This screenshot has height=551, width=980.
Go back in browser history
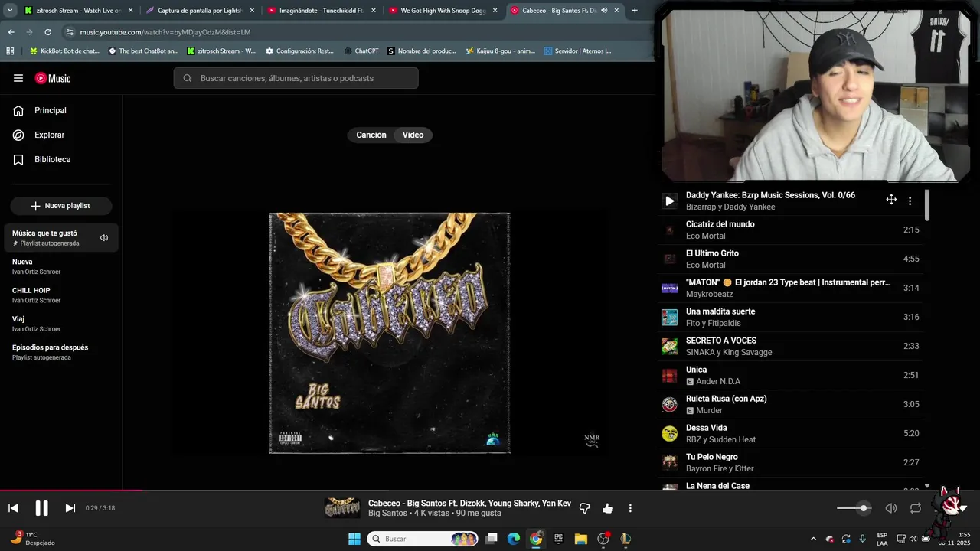click(x=11, y=32)
